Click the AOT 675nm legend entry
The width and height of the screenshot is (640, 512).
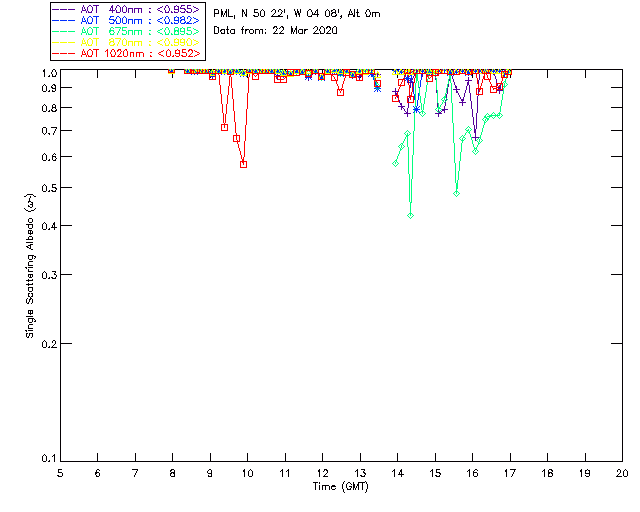click(127, 31)
